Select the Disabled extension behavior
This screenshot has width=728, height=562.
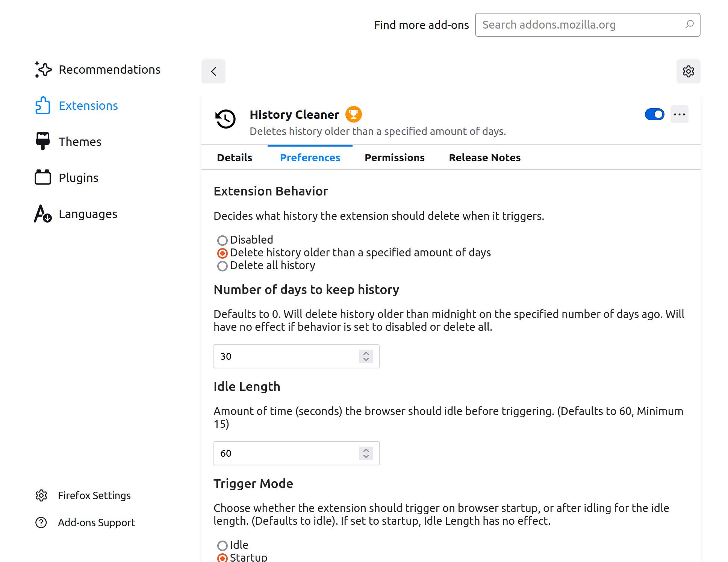tap(222, 240)
